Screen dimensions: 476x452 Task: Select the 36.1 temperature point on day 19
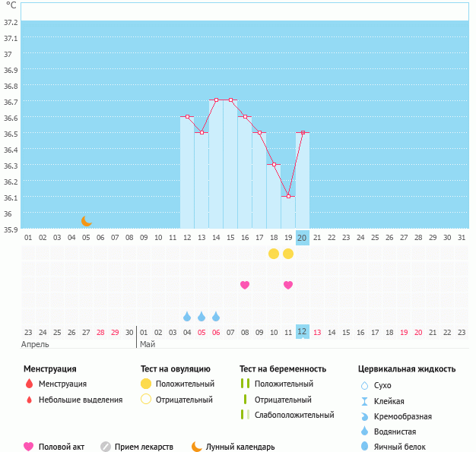point(288,197)
